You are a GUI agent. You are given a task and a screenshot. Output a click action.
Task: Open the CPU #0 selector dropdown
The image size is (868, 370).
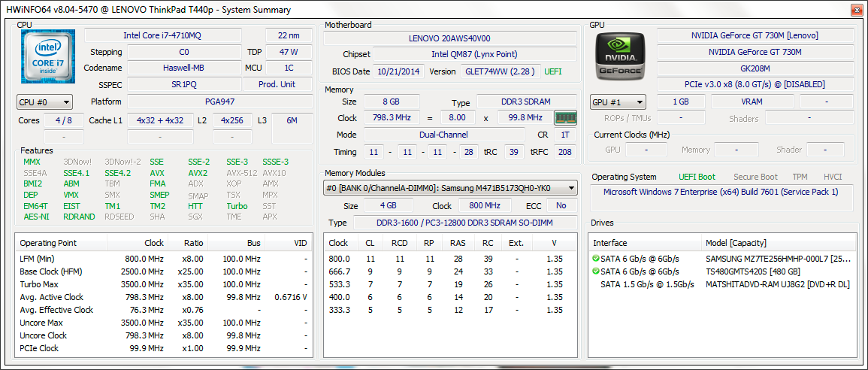pyautogui.click(x=44, y=102)
